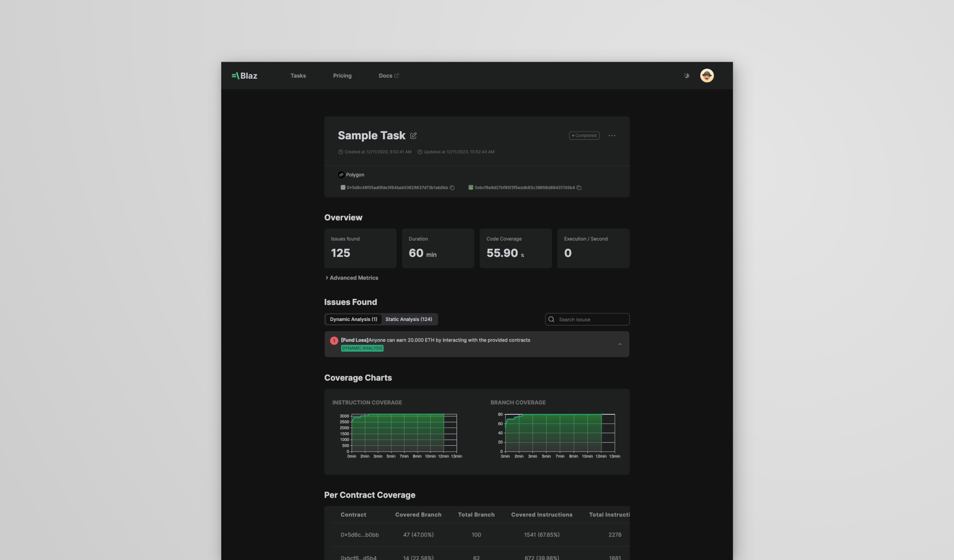Click the 0x5d6c...b0bb contract row

359,535
